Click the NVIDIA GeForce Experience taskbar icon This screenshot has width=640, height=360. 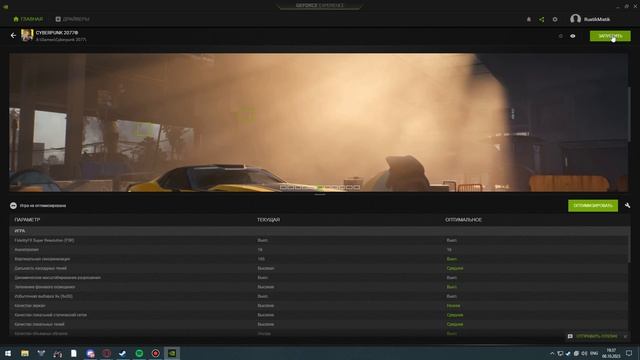coord(172,353)
